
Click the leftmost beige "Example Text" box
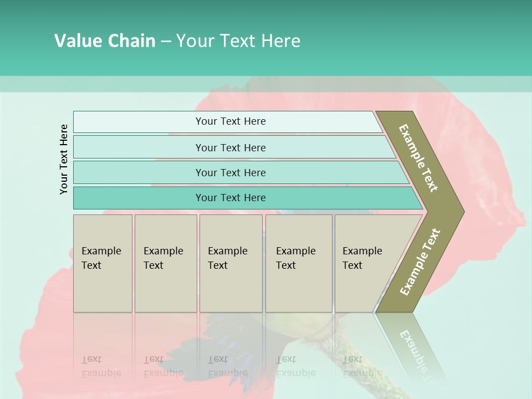[103, 263]
